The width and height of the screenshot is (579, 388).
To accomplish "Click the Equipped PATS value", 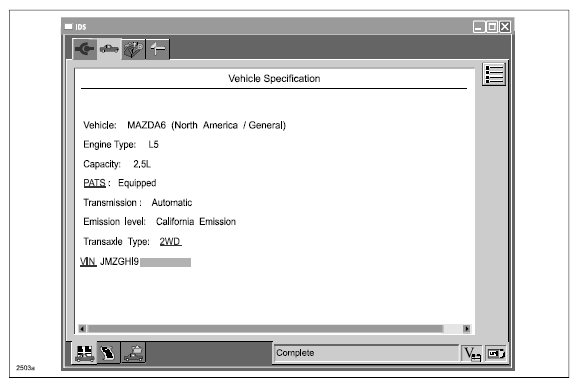I will pyautogui.click(x=137, y=183).
